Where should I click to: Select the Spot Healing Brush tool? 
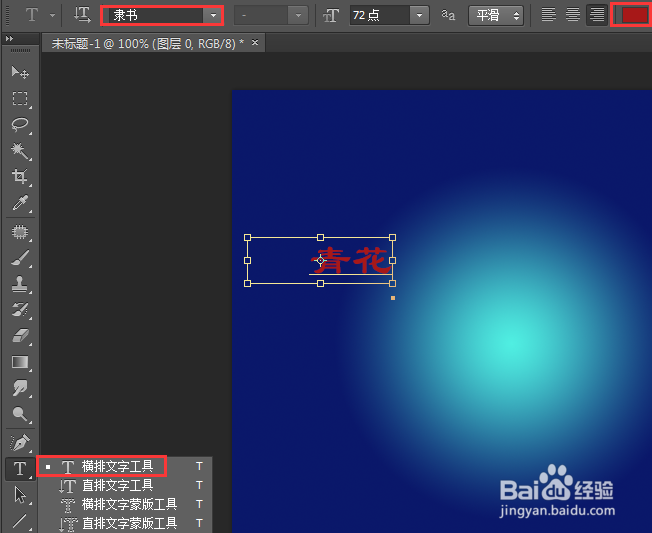pyautogui.click(x=20, y=232)
